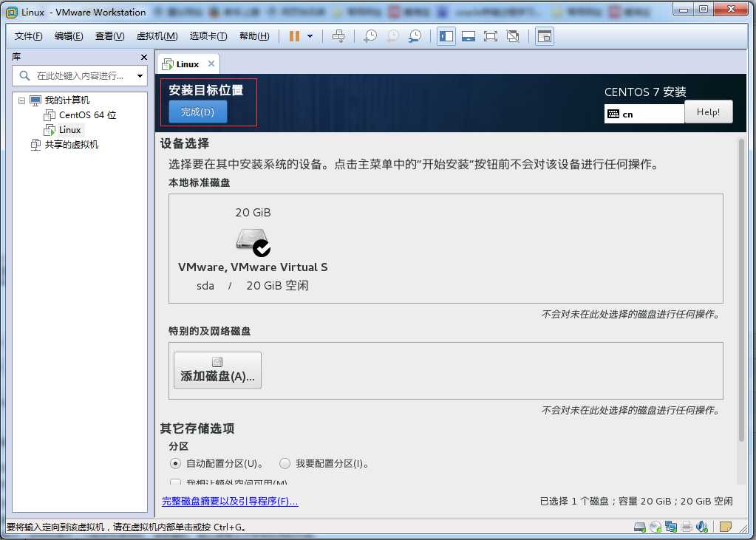756x540 pixels.
Task: Select 共享的虚拟机 in the library
Action: (x=72, y=145)
